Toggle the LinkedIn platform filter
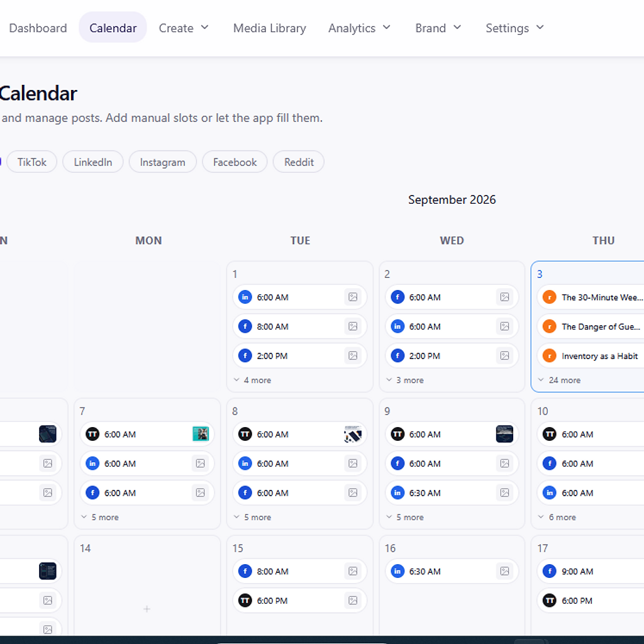 pyautogui.click(x=93, y=162)
